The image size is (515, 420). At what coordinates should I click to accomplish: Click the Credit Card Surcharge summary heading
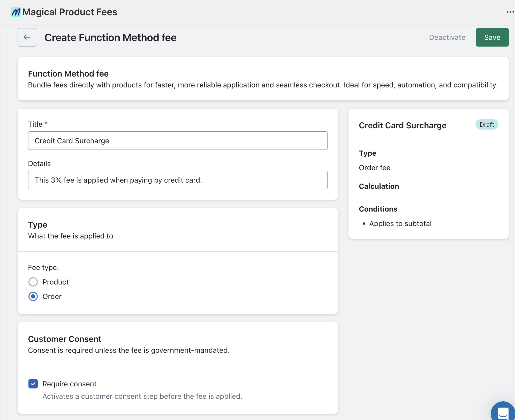click(403, 125)
